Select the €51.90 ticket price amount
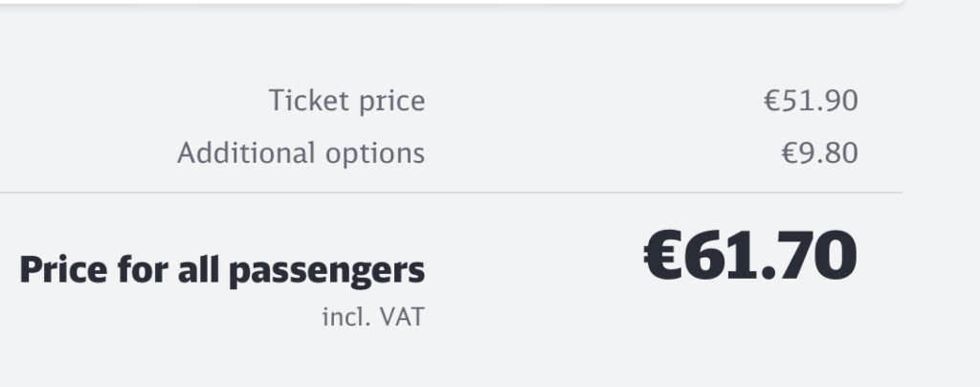Screen dimensions: 980x387 click(811, 101)
